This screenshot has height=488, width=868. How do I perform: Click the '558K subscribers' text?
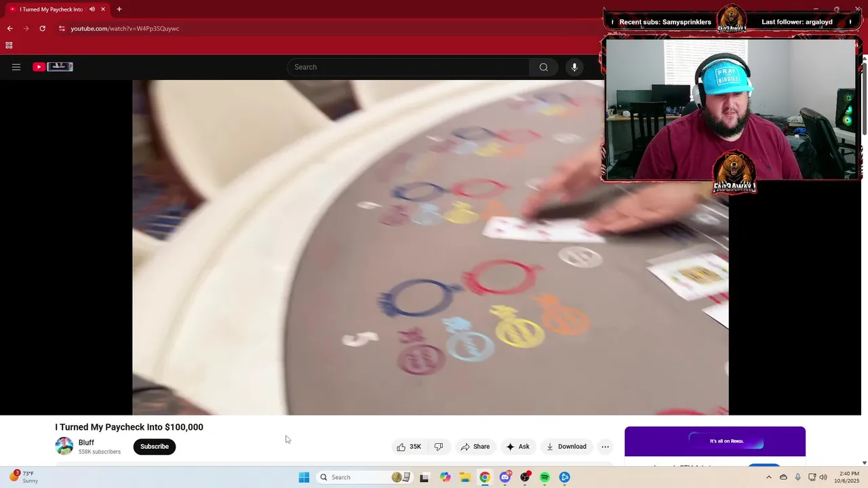(100, 452)
